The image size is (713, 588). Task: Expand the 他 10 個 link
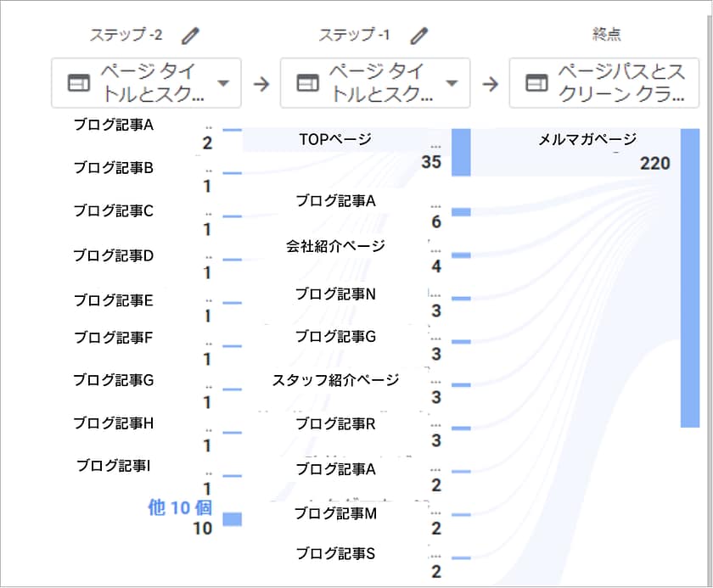point(179,507)
